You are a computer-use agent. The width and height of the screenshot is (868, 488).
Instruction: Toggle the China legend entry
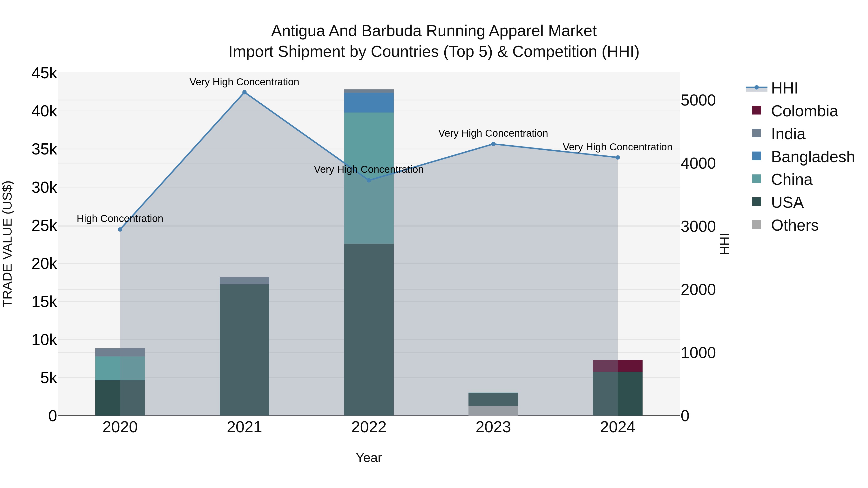[782, 180]
